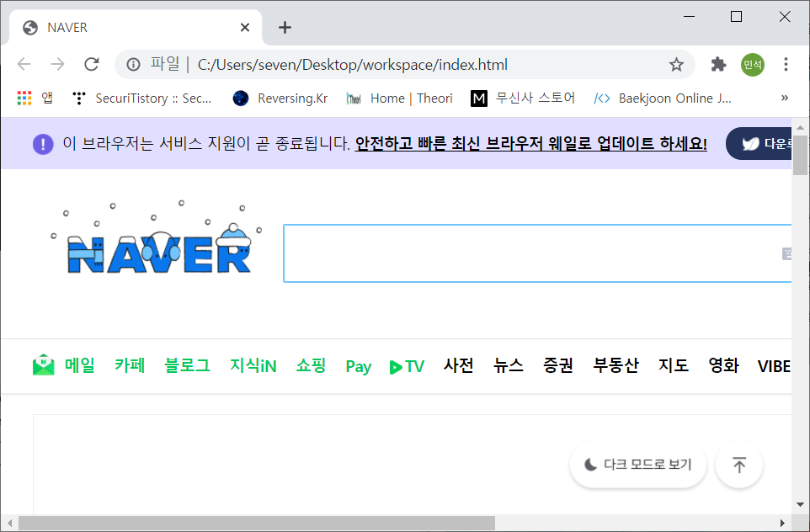Open Home | Theori bookmark
Screen dimensions: 810x532
click(x=399, y=98)
